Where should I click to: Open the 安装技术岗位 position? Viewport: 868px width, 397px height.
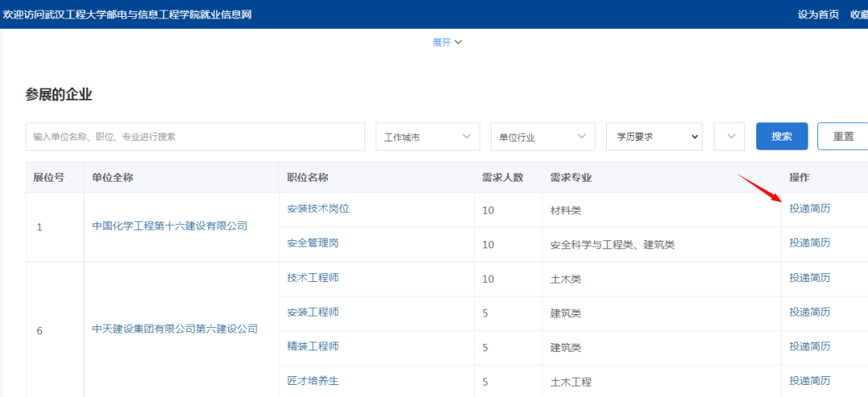pyautogui.click(x=317, y=209)
